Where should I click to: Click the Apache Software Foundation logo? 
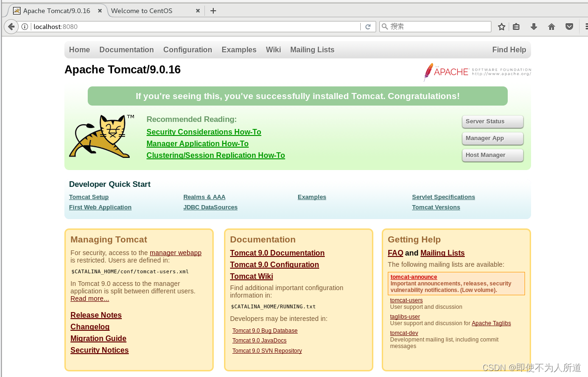coord(477,72)
